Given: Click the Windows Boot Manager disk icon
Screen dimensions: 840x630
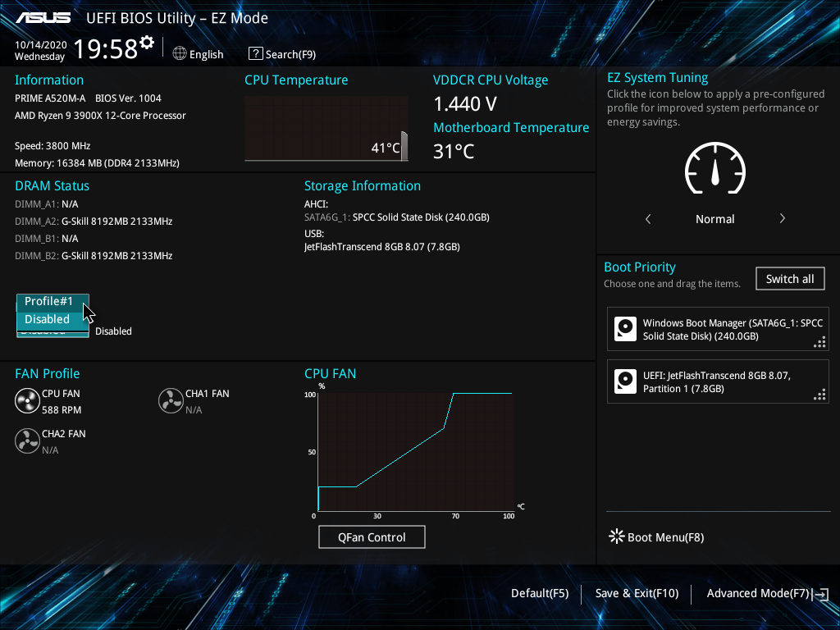Looking at the screenshot, I should tap(625, 329).
